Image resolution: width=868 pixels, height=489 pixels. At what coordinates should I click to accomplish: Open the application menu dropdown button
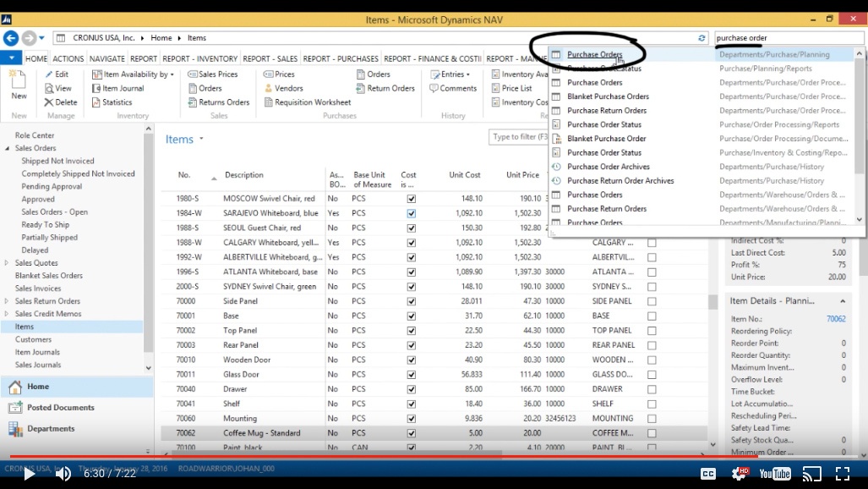[11, 58]
